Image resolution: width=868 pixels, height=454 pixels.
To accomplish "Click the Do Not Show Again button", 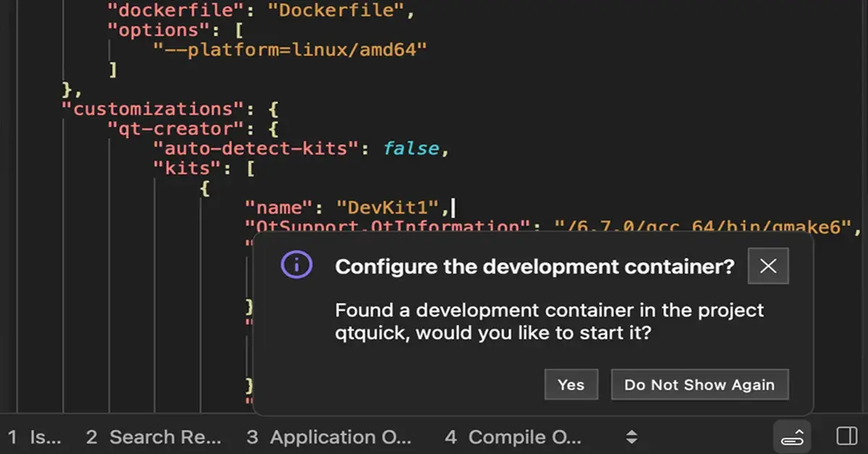I will pyautogui.click(x=699, y=385).
